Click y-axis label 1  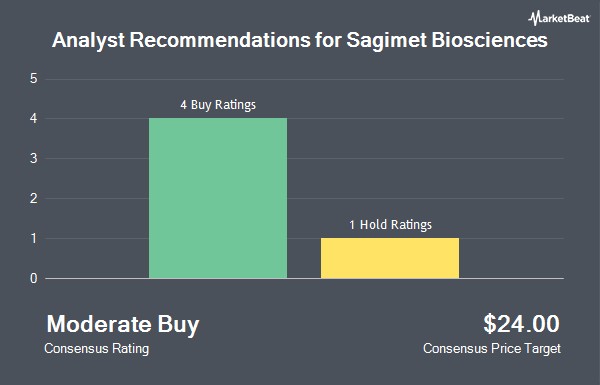coord(34,238)
